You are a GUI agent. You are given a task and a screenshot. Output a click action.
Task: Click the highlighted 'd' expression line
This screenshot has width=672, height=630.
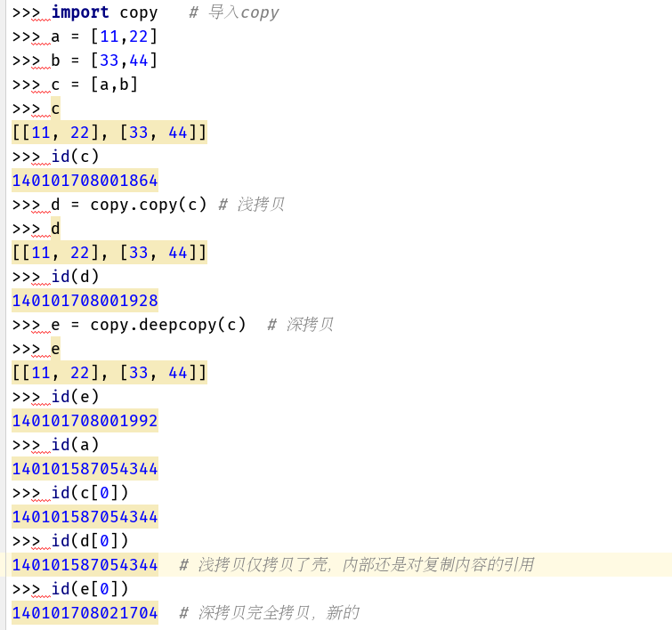(x=55, y=229)
